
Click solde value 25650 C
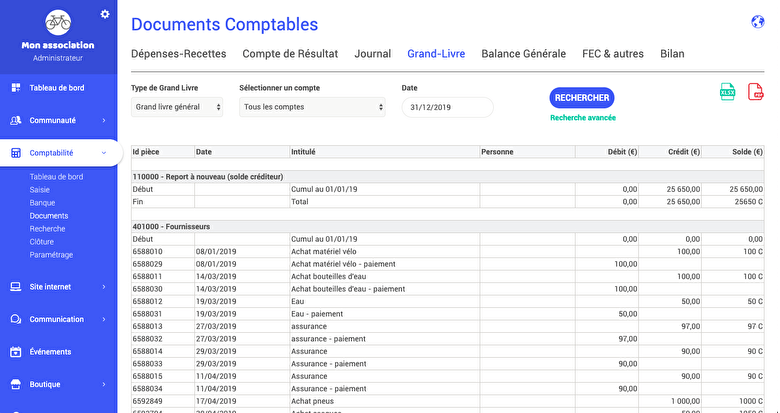click(x=749, y=202)
